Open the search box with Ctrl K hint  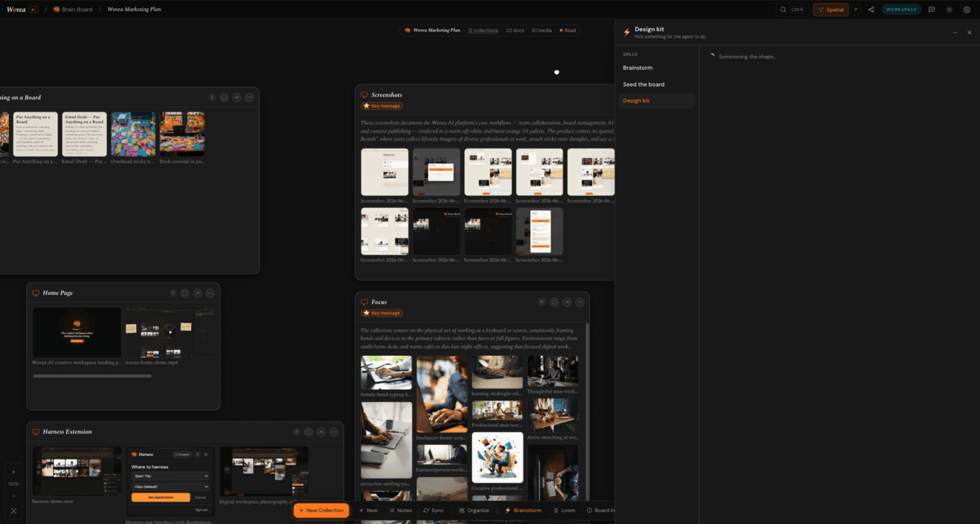pos(793,10)
